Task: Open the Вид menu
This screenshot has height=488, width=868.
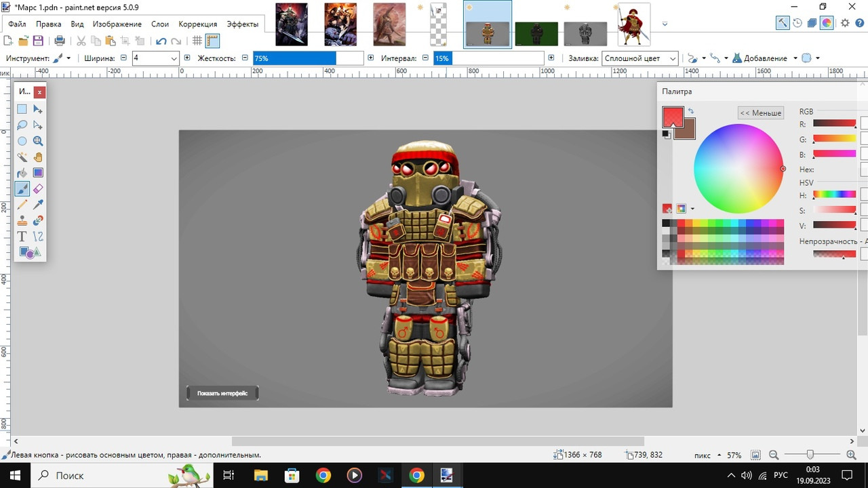Action: pos(77,24)
